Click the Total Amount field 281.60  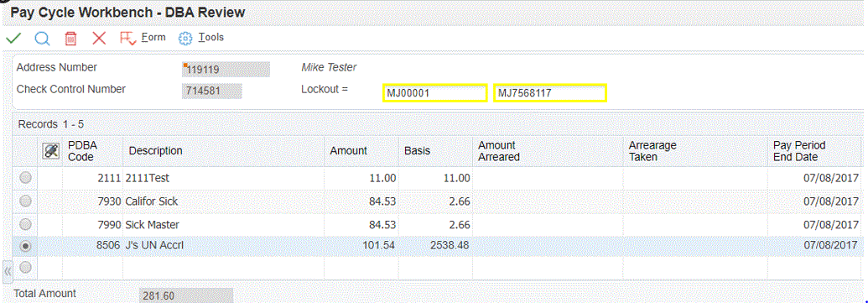tap(186, 295)
